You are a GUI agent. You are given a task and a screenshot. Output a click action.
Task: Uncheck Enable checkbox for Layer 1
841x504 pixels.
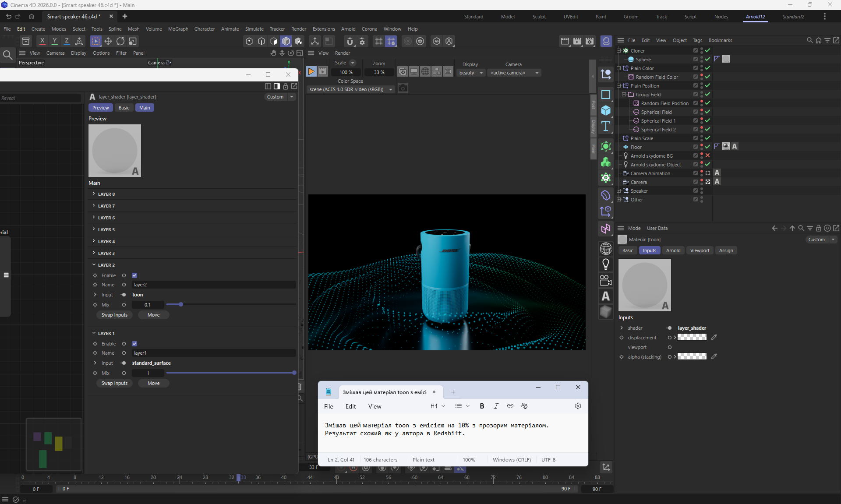(x=134, y=344)
